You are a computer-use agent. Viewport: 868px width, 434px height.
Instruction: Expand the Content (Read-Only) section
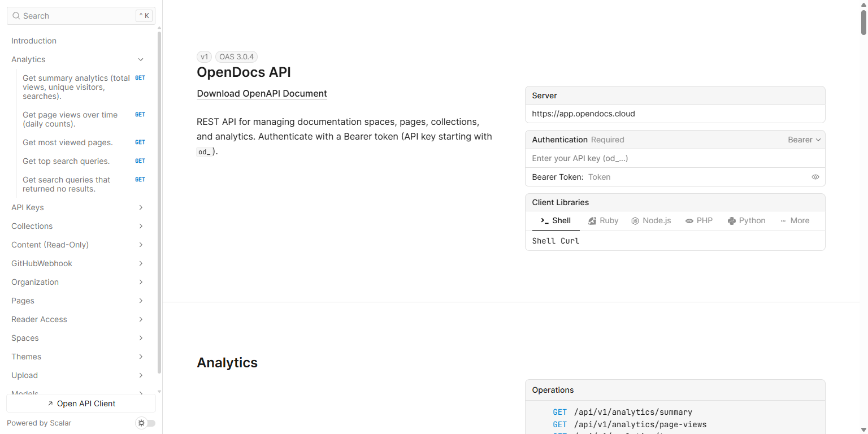(141, 245)
